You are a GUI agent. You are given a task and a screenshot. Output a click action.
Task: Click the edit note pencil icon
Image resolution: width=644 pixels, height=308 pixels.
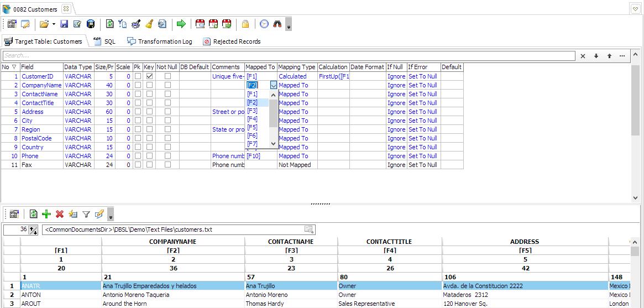25,24
